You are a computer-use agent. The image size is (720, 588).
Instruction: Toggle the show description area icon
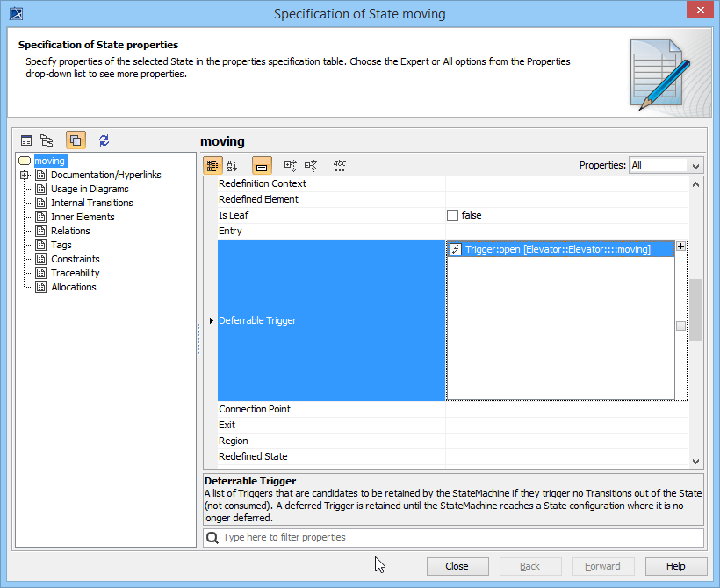262,165
